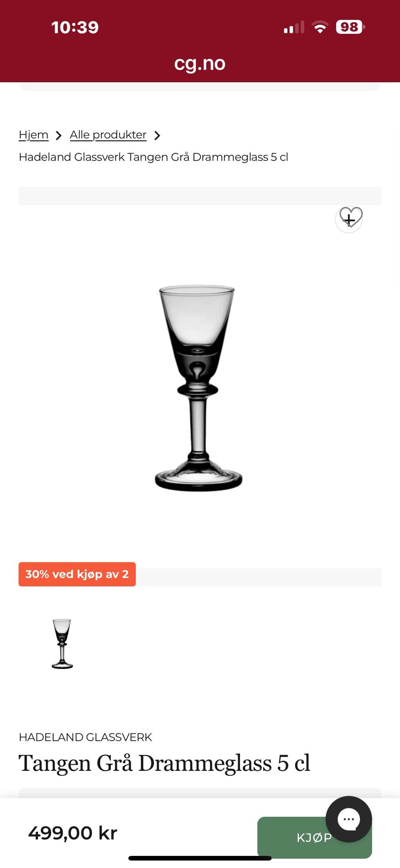Tap the Tangen Grå Drammeglass 5 cl title
The image size is (400, 868).
(165, 763)
